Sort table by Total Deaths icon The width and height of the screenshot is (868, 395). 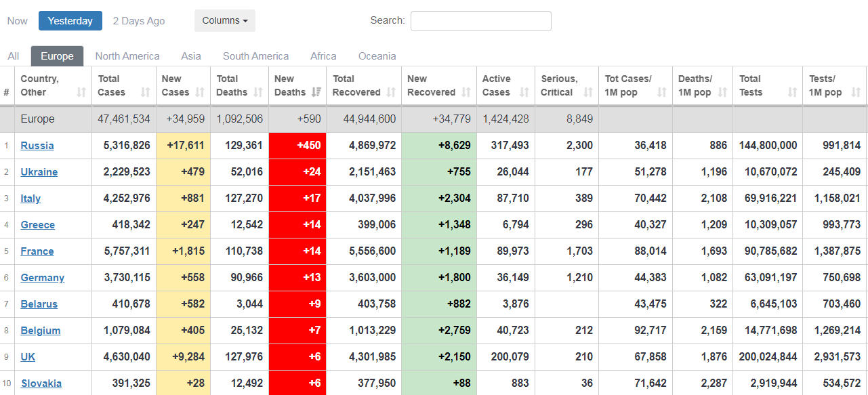coord(258,93)
